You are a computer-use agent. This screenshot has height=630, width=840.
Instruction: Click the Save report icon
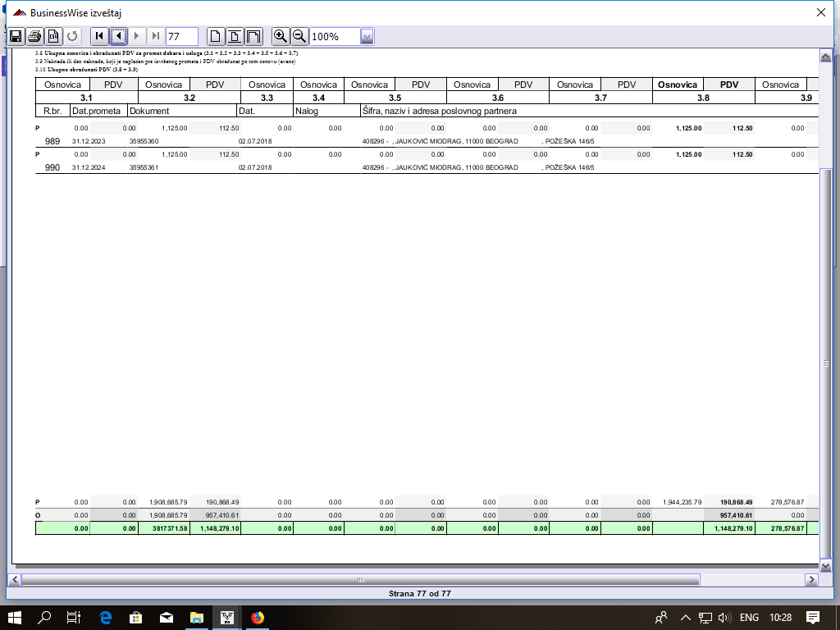15,36
